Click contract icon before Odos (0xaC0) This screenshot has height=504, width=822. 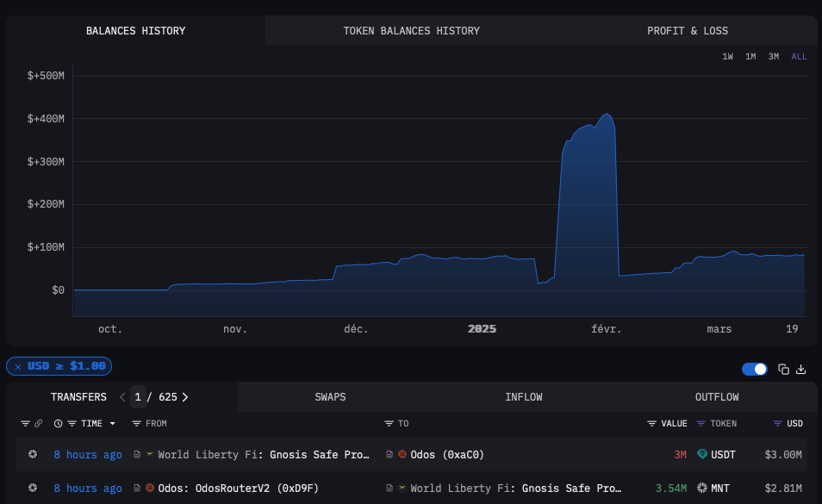389,454
